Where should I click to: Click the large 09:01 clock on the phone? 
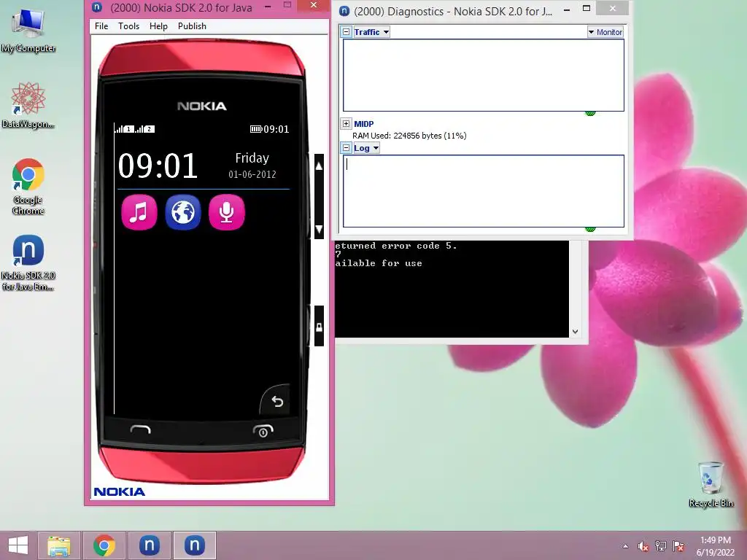[158, 166]
